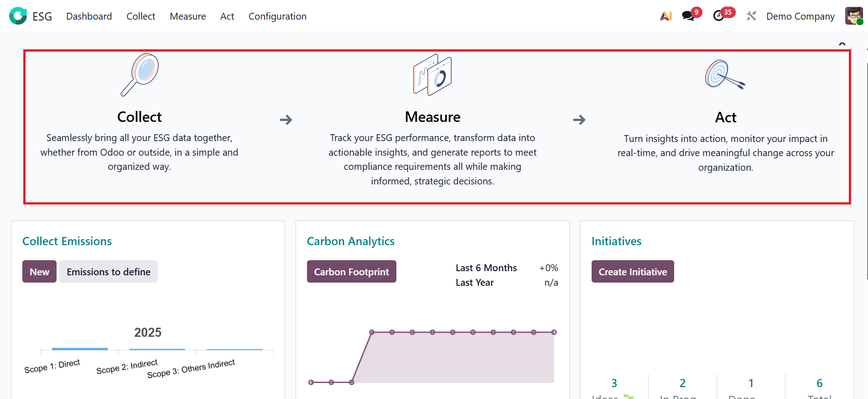Click the Create Initiative button

click(x=632, y=272)
